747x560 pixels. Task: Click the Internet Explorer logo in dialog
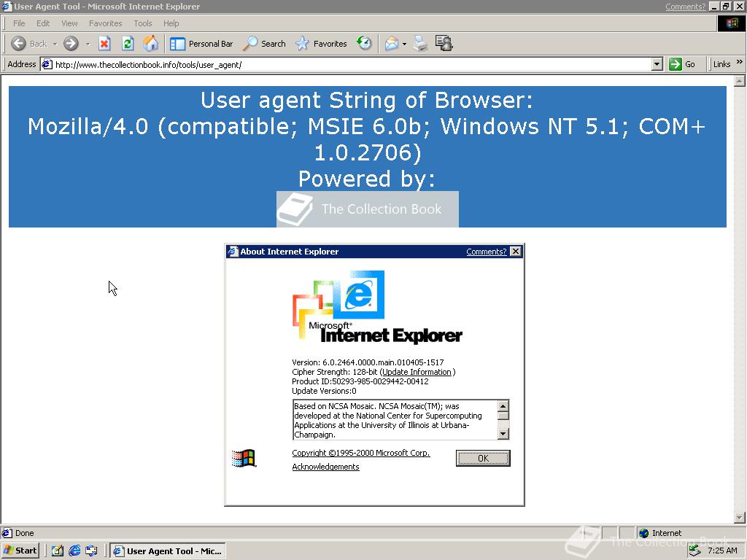pyautogui.click(x=377, y=307)
